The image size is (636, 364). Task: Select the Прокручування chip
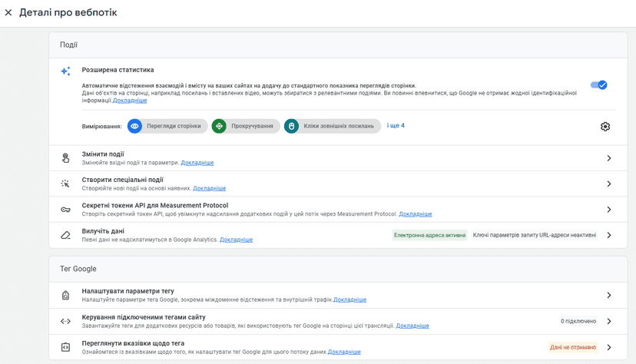click(246, 126)
